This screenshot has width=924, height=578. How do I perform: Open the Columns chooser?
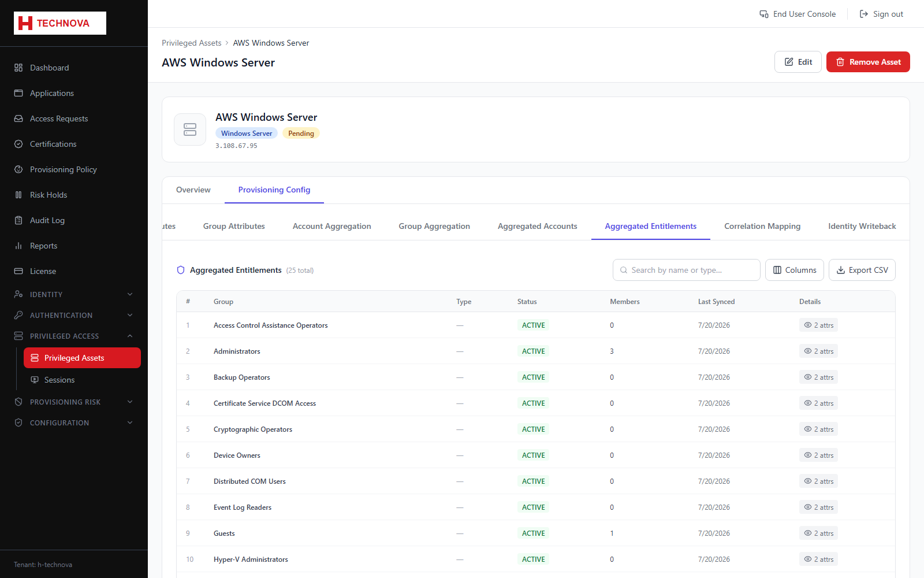click(x=795, y=270)
